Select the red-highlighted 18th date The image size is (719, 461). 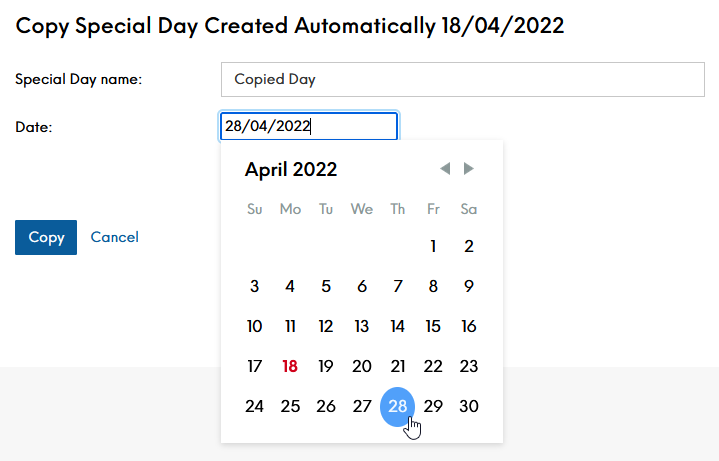(x=290, y=367)
